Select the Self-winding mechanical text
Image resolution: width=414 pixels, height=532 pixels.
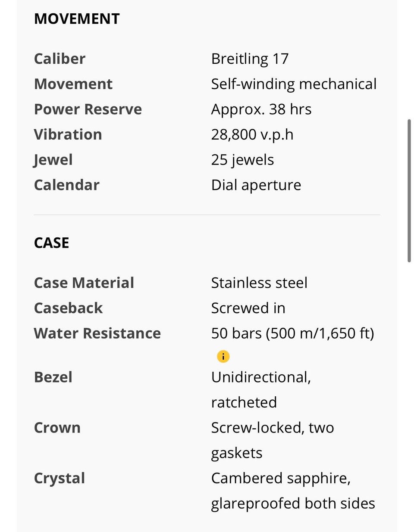click(x=294, y=84)
